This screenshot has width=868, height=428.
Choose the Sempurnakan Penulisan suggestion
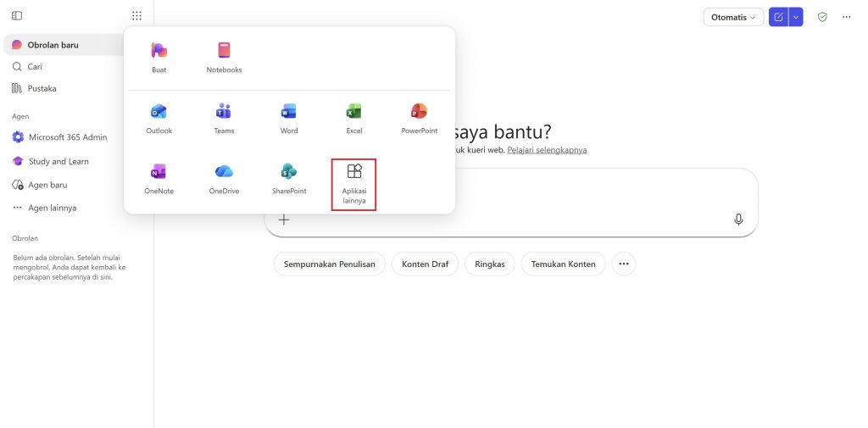click(x=330, y=264)
